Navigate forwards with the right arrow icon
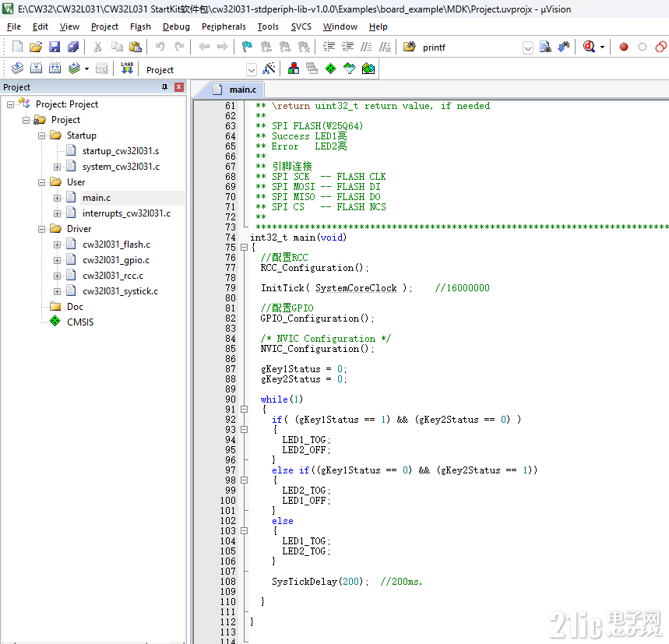 (x=223, y=47)
